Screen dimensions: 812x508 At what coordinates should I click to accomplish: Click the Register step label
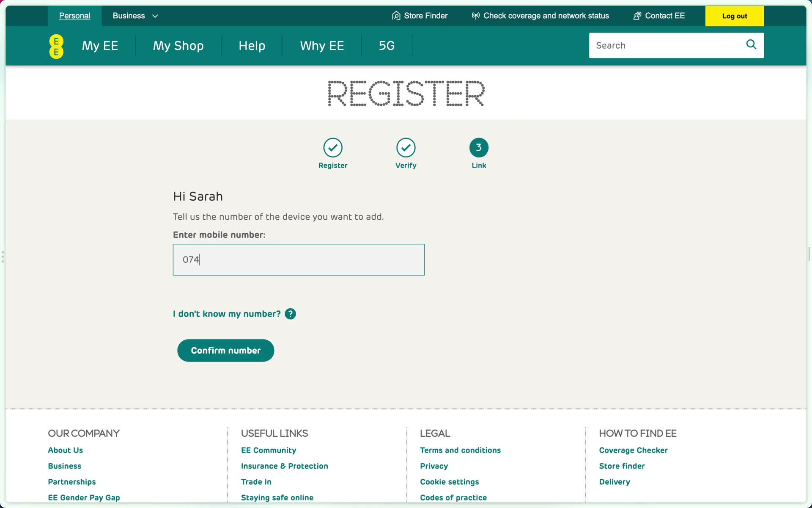click(333, 166)
